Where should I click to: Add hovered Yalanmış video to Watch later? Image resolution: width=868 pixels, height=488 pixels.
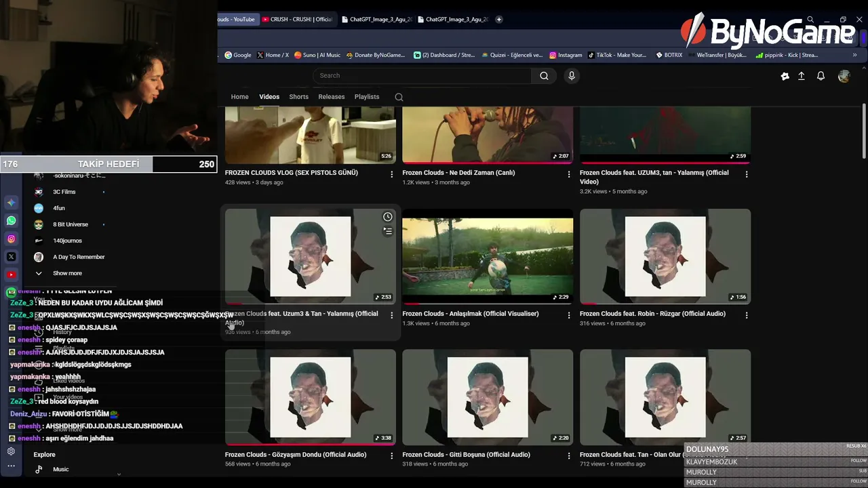tap(387, 217)
